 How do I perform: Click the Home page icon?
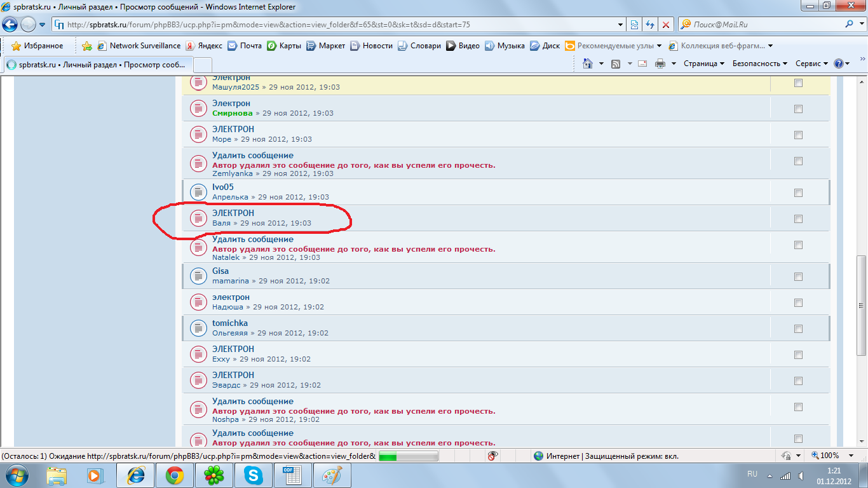pos(588,64)
